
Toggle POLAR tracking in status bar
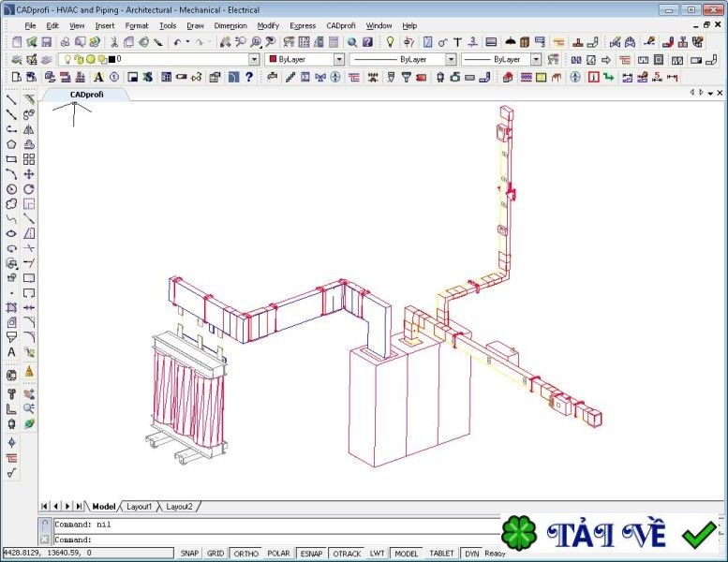coord(278,554)
